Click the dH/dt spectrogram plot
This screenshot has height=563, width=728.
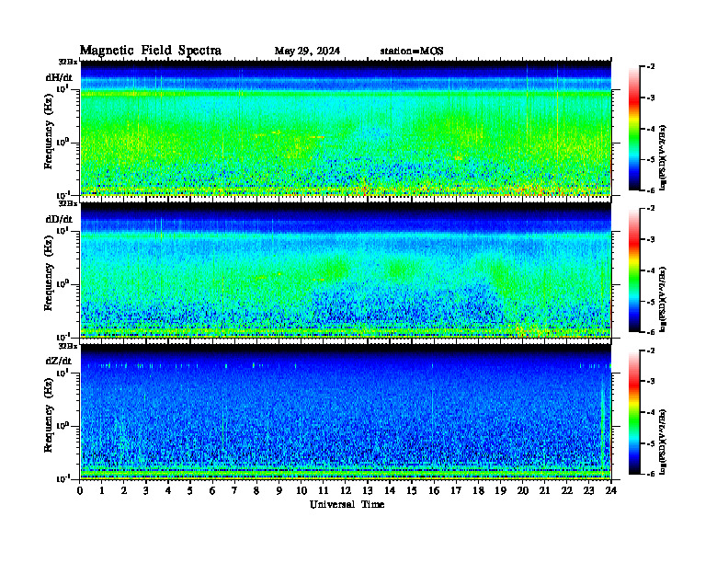pyautogui.click(x=346, y=128)
